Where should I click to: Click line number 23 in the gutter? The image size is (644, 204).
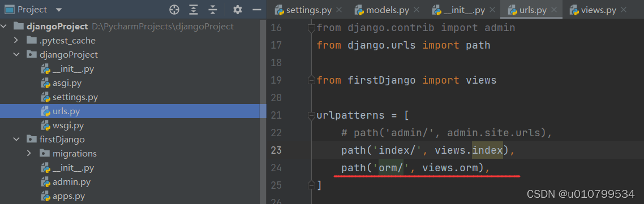pyautogui.click(x=276, y=150)
